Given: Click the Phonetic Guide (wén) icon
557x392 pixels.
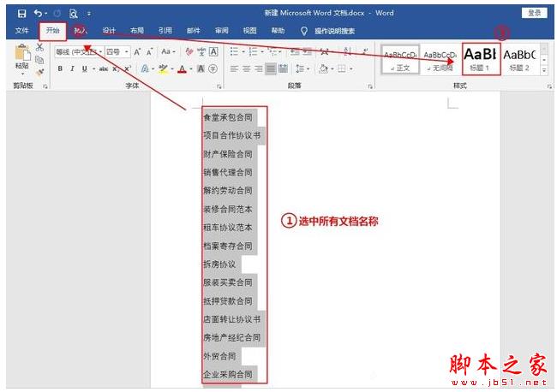Looking at the screenshot, I should (201, 52).
